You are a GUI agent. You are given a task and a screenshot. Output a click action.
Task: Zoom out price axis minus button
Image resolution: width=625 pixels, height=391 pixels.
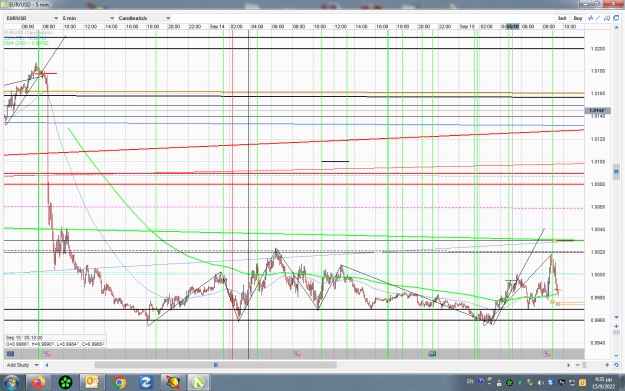click(616, 356)
